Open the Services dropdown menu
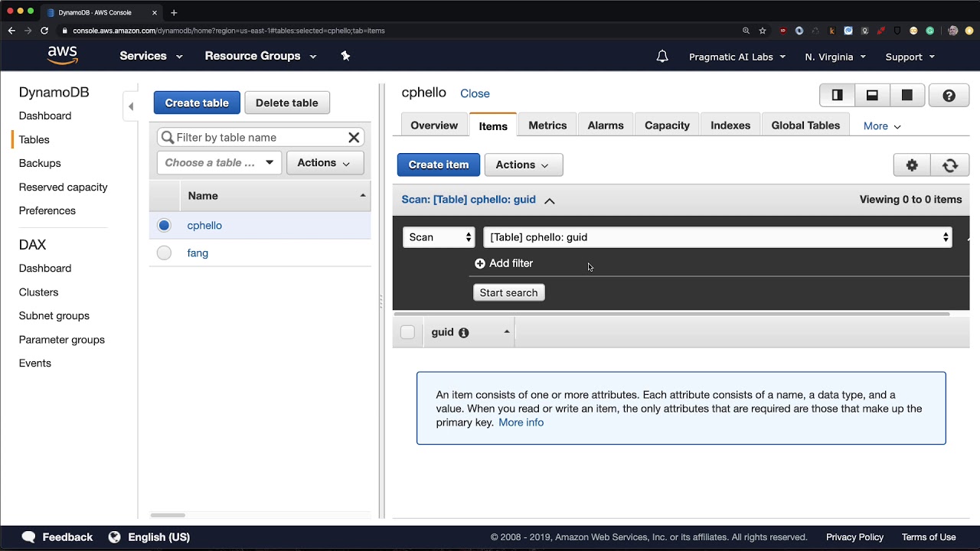The width and height of the screenshot is (980, 551). [151, 56]
